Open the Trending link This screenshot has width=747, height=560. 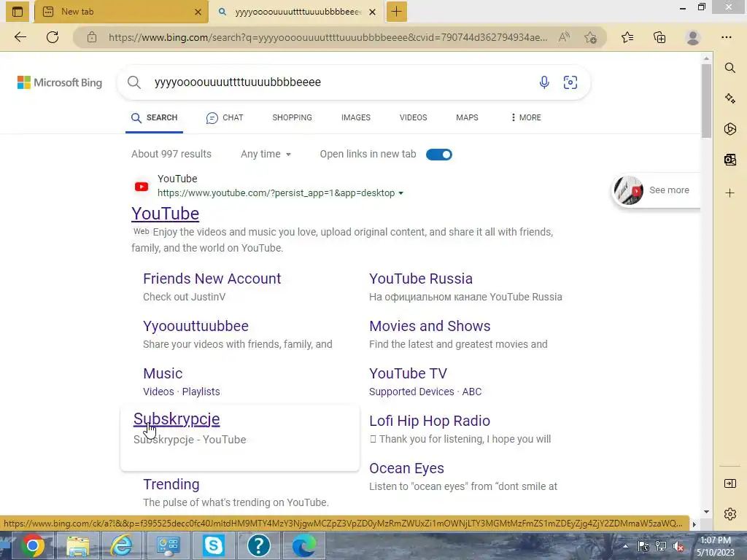tap(171, 484)
